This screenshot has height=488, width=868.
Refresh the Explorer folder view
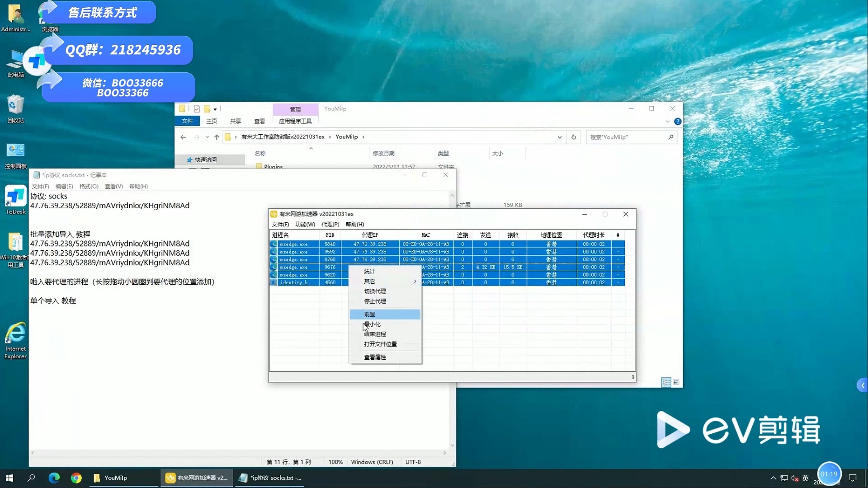574,137
